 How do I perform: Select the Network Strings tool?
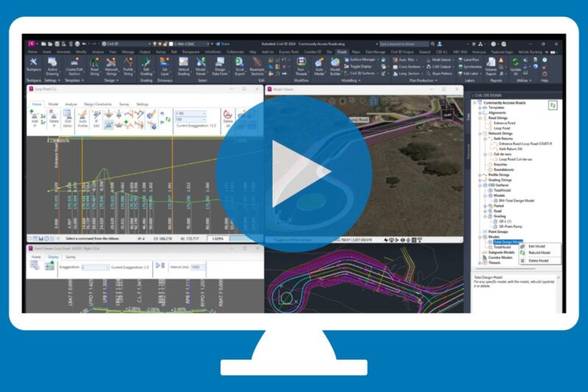(x=112, y=65)
